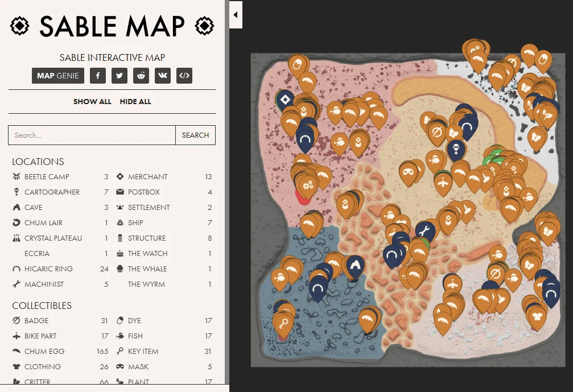Open the embed code icon
The height and width of the screenshot is (392, 573).
[x=184, y=76]
